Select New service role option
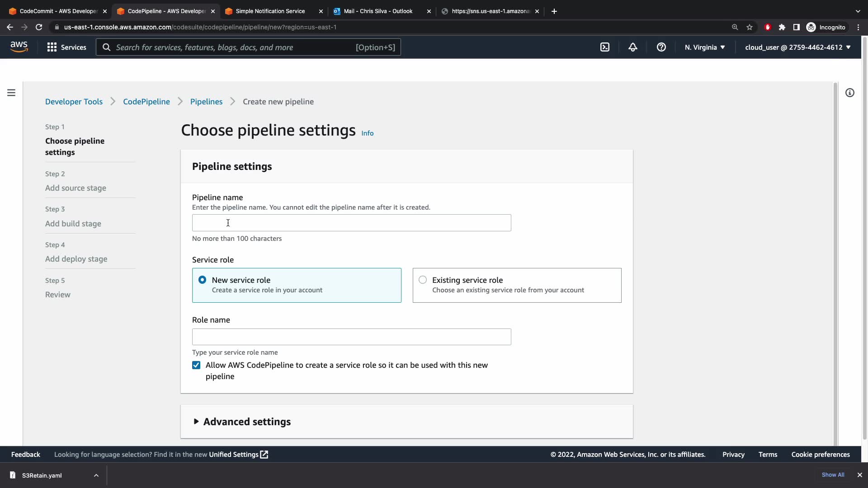 click(x=202, y=280)
